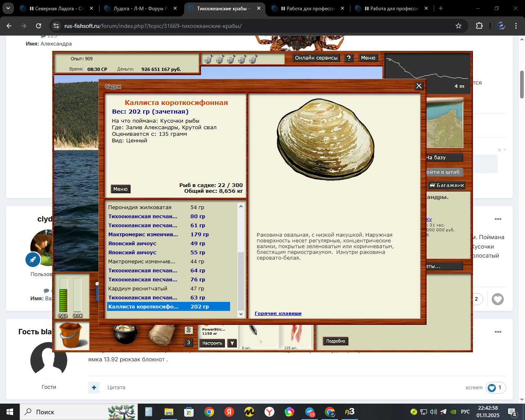
Task: Click the heart reaction icon on clyde's post
Action: coord(498,299)
